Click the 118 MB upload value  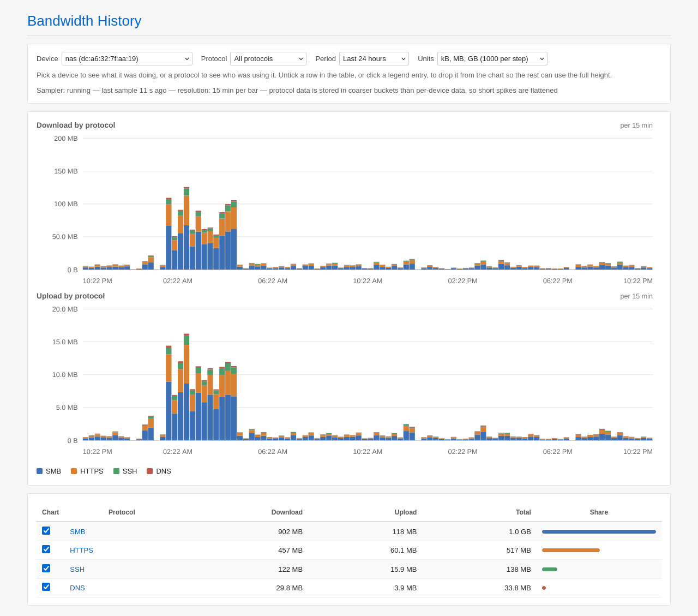[x=405, y=532]
